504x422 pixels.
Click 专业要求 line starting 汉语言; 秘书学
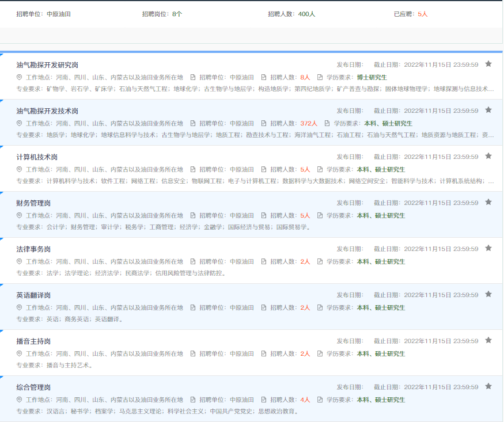pyautogui.click(x=158, y=411)
